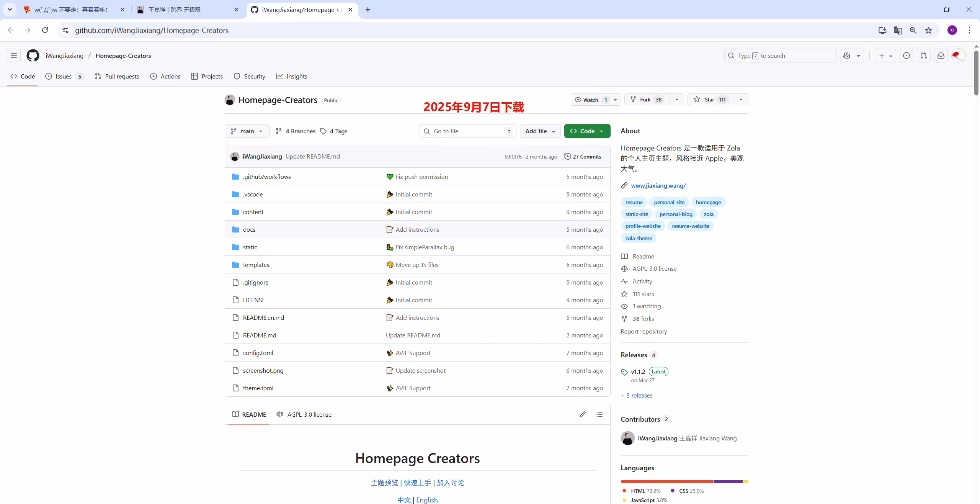The image size is (980, 504).
Task: Click the page vertical scrollbar thumb
Action: 976,72
